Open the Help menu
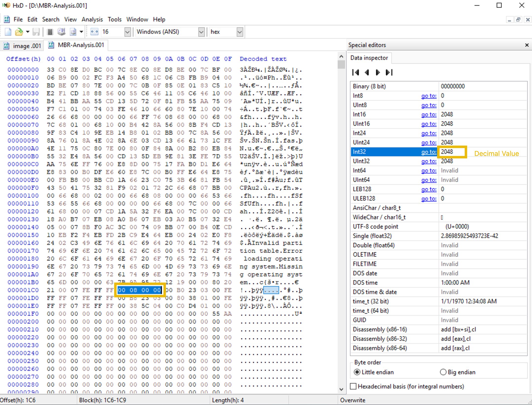532x405 pixels. (159, 19)
